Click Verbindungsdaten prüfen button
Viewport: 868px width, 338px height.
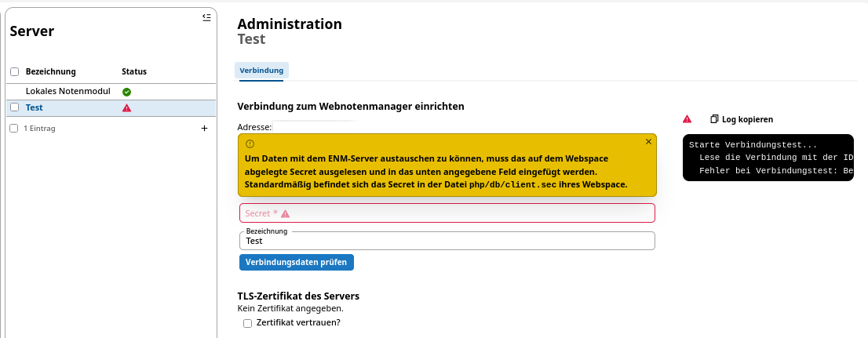(296, 262)
